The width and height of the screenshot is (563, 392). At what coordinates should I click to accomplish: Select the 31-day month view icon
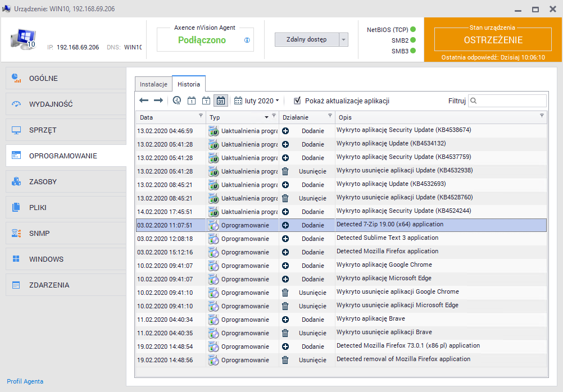(x=220, y=101)
